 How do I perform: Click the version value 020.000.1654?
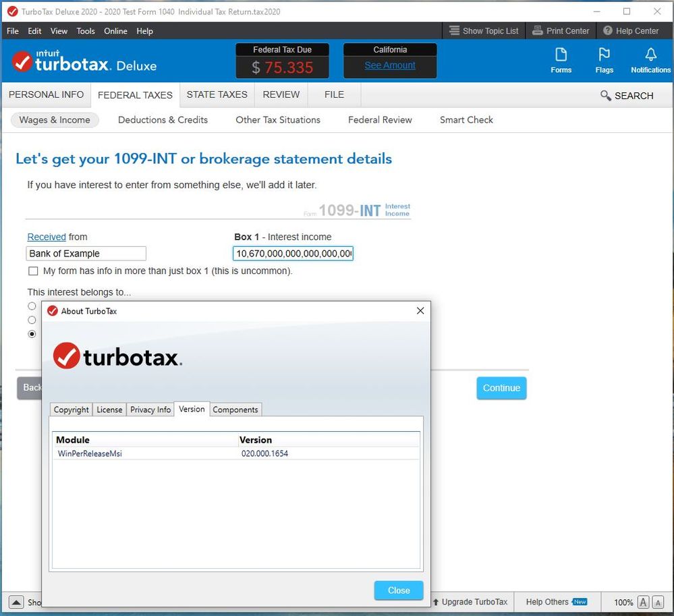tap(264, 453)
